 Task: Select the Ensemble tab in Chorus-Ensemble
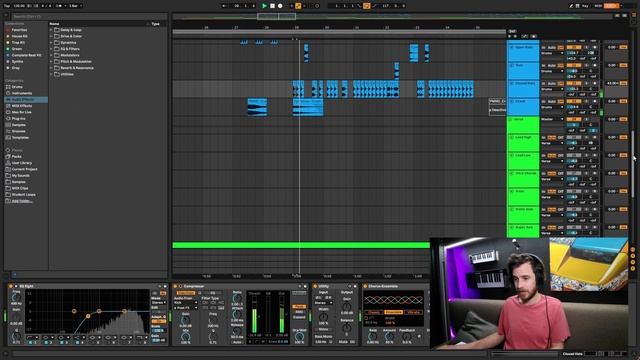point(393,312)
